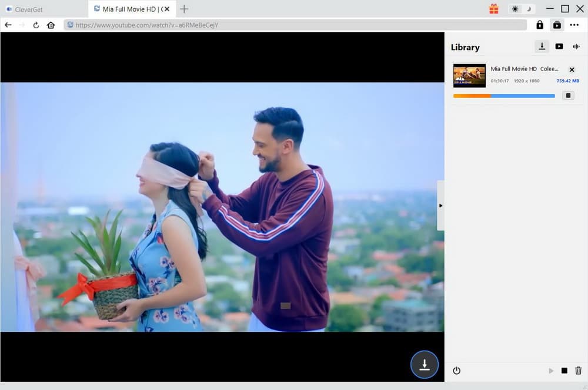Click the 01:30:17 duration text
Viewport: 588px width, 390px height.
500,81
